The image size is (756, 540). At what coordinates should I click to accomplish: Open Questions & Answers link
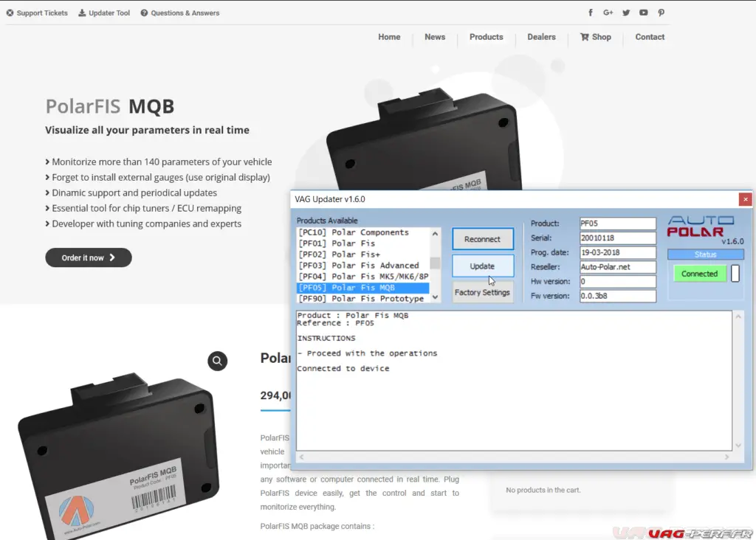click(x=180, y=13)
